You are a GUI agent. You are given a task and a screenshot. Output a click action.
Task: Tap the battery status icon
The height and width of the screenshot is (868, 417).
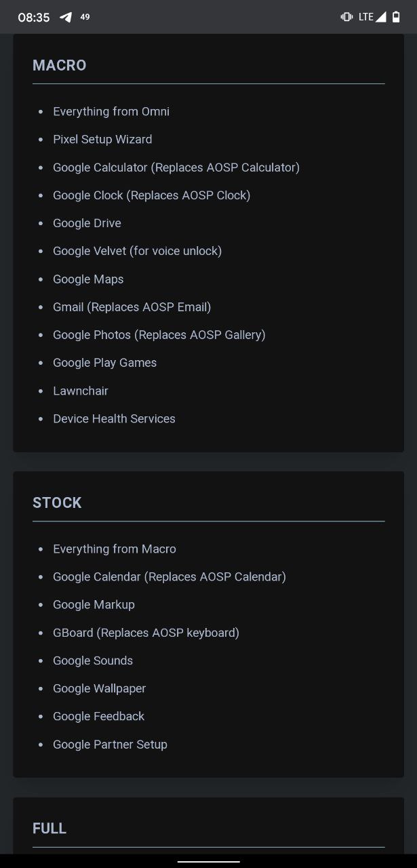coord(396,17)
